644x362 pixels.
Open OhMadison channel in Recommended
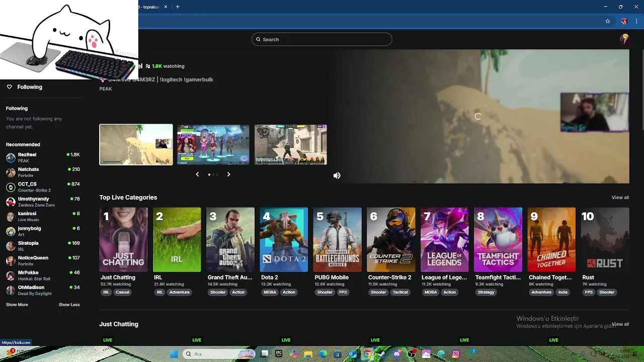point(43,290)
